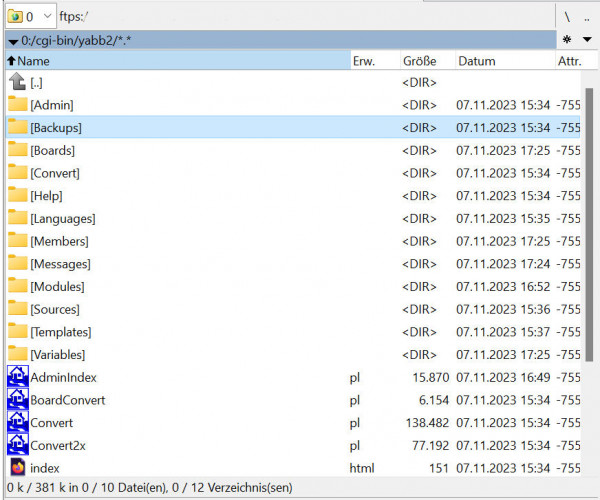The height and width of the screenshot is (500, 600).
Task: Select the [Languages] folder name
Action: pos(63,219)
